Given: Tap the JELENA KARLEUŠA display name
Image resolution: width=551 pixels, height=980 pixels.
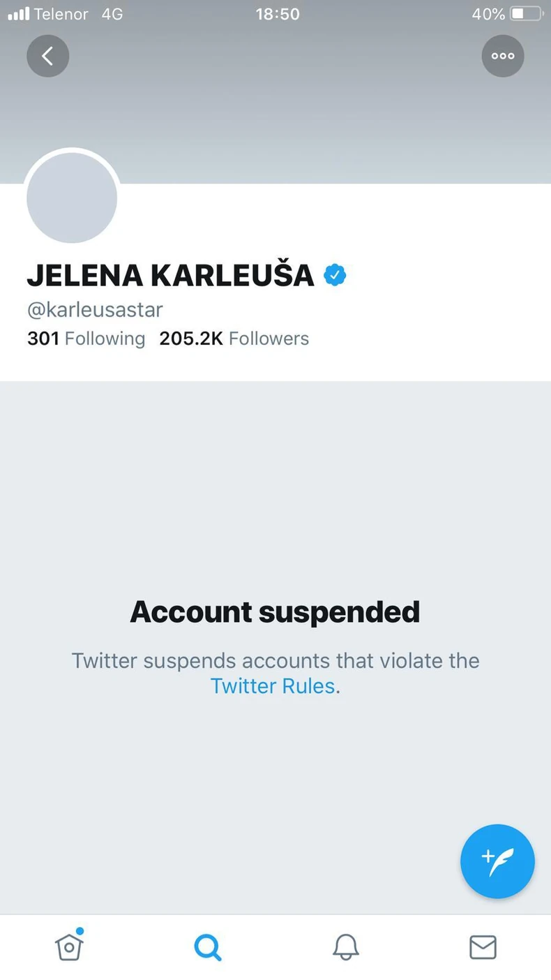Looking at the screenshot, I should point(171,276).
